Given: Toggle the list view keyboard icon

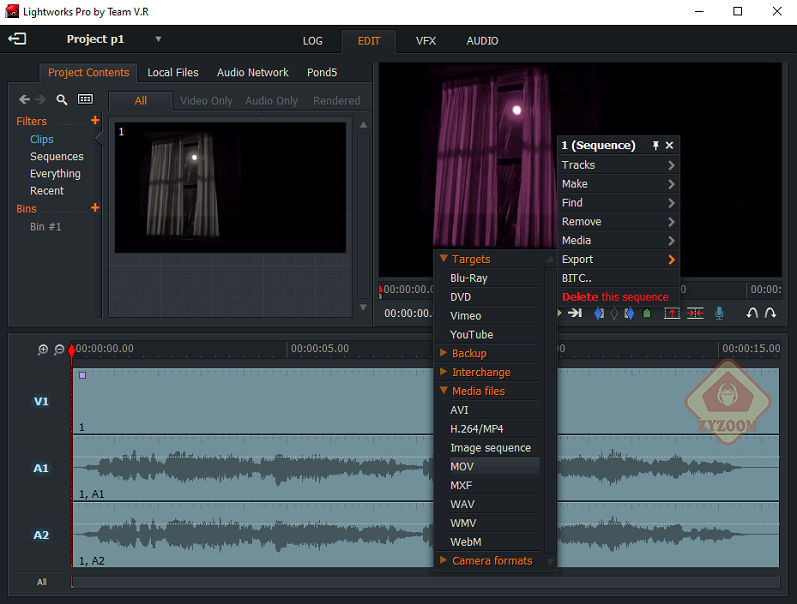Looking at the screenshot, I should tap(85, 99).
